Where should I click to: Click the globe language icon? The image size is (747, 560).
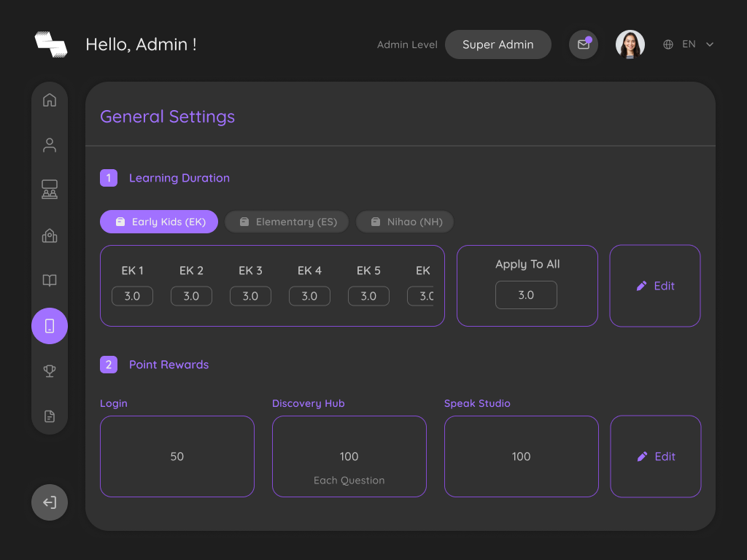click(x=668, y=44)
